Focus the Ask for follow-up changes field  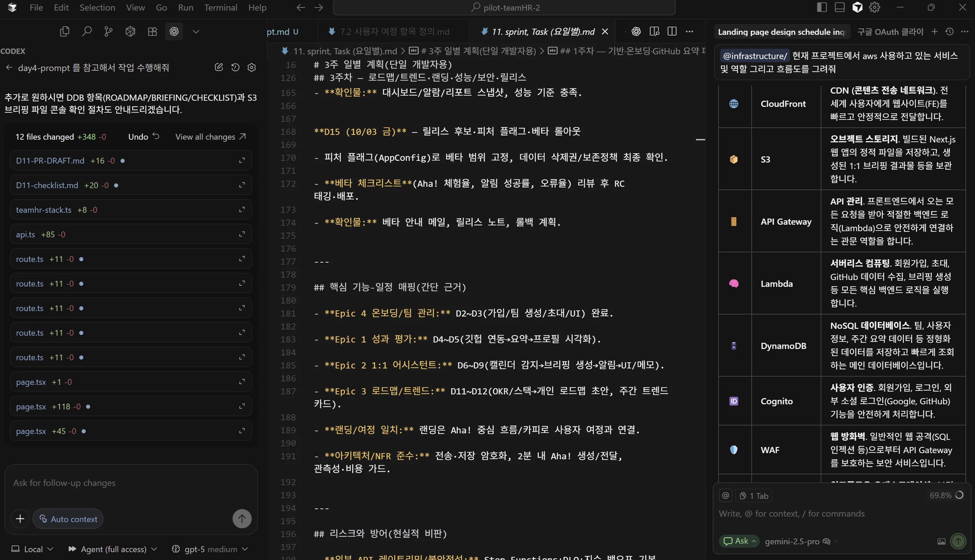(131, 483)
